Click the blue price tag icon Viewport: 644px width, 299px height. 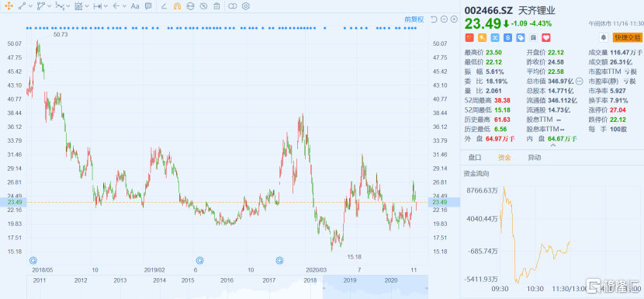click(521, 37)
